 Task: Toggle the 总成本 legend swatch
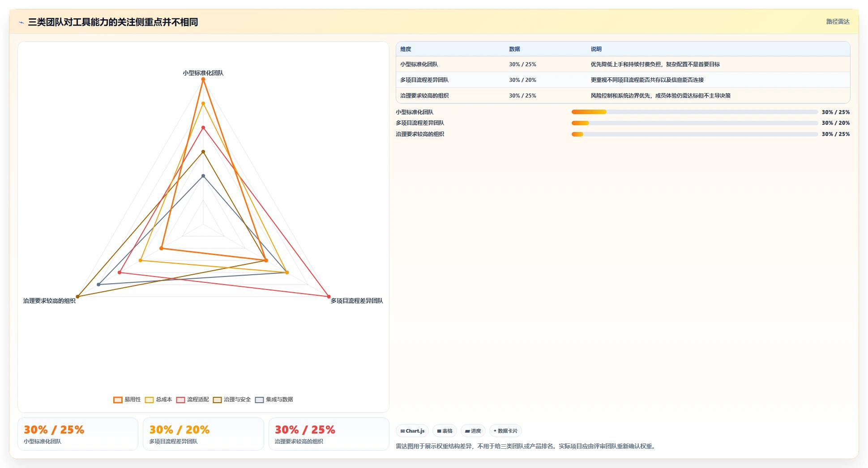tap(149, 400)
